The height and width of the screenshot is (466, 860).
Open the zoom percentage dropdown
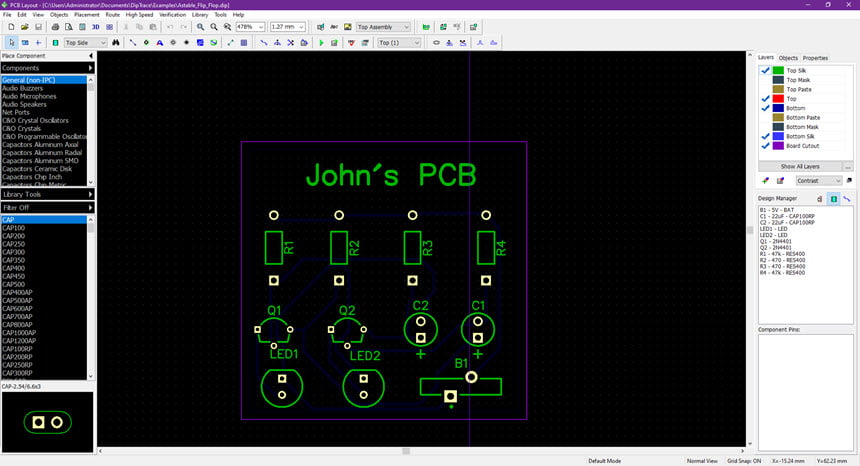pos(261,27)
